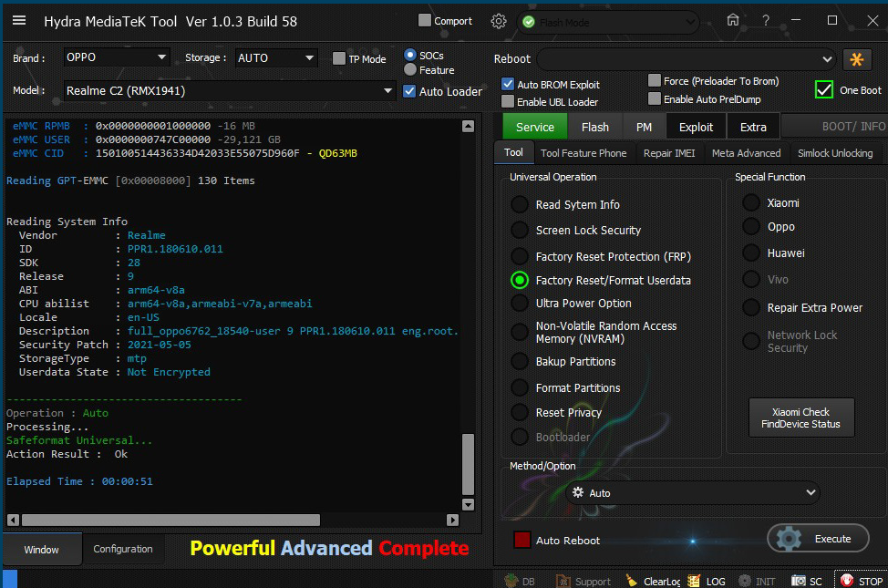Click the orange asterisk reboot button

click(856, 59)
